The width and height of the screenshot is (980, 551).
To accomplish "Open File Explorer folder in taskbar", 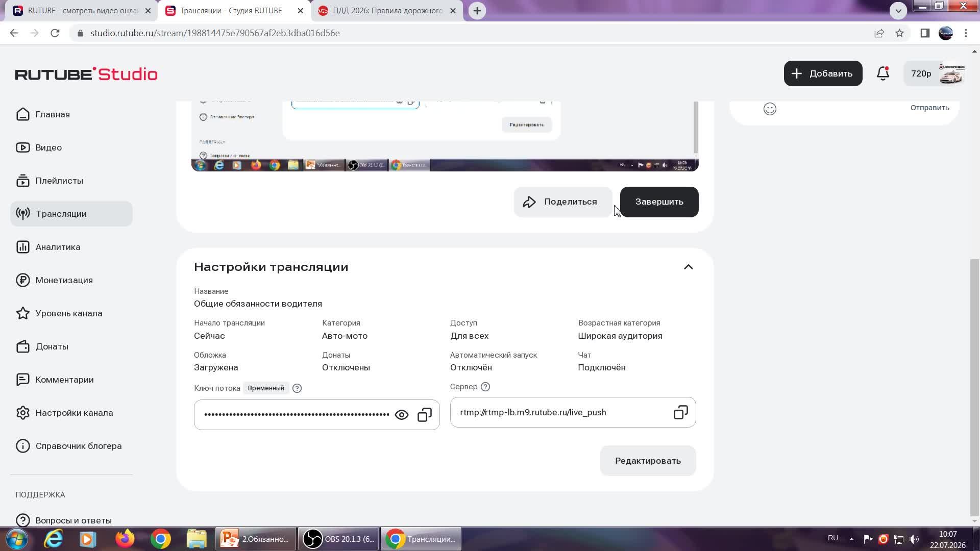I will tap(196, 539).
